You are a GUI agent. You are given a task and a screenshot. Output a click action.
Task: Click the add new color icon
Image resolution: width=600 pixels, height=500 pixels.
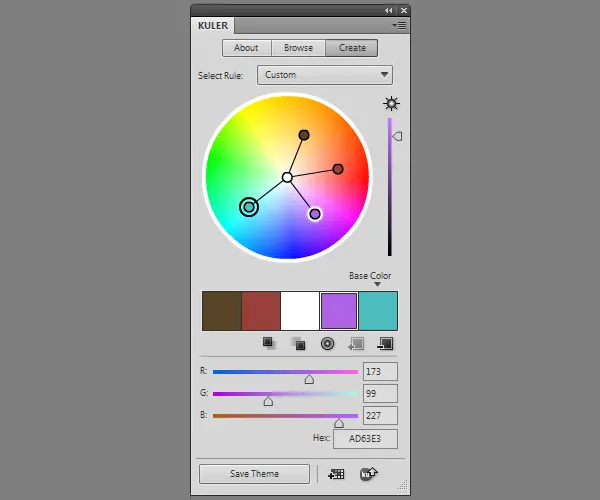click(356, 344)
